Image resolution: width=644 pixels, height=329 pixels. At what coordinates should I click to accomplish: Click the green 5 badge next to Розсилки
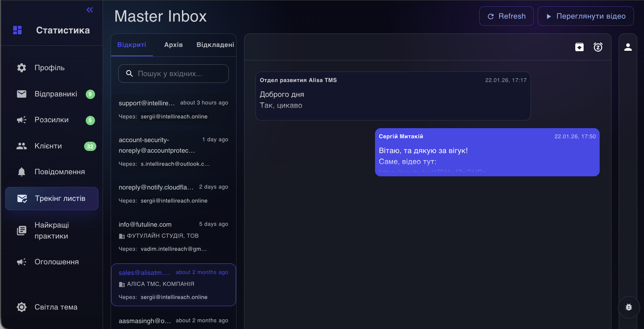(90, 121)
